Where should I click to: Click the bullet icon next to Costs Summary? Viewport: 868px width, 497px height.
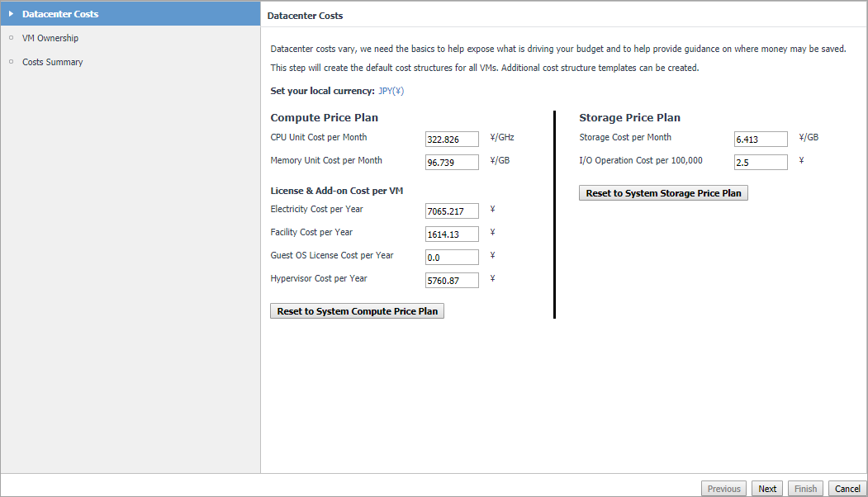point(11,62)
